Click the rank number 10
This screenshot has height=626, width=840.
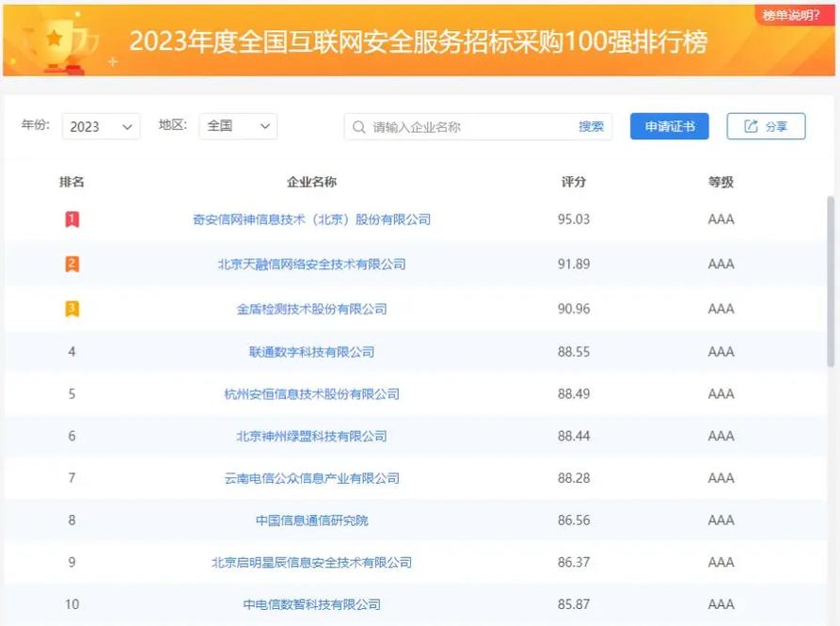71,604
